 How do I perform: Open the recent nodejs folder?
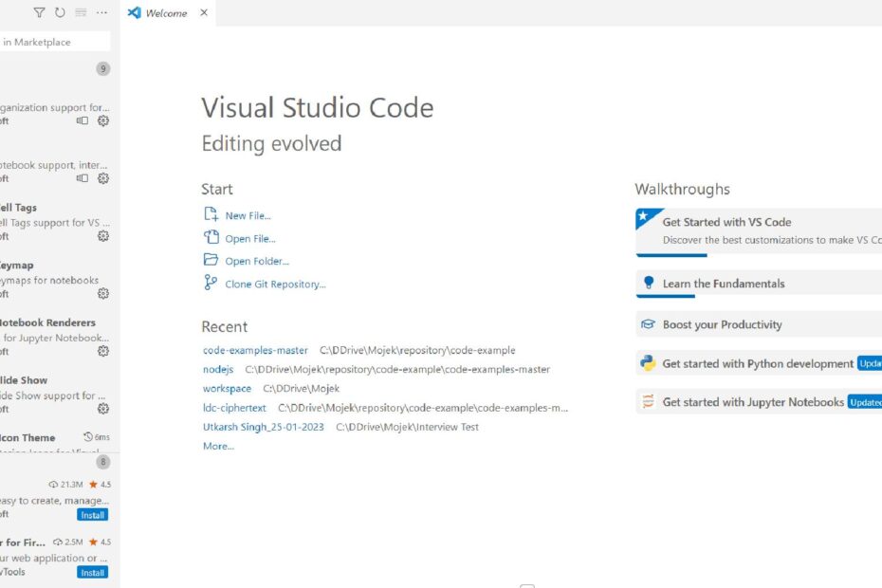pyautogui.click(x=218, y=369)
